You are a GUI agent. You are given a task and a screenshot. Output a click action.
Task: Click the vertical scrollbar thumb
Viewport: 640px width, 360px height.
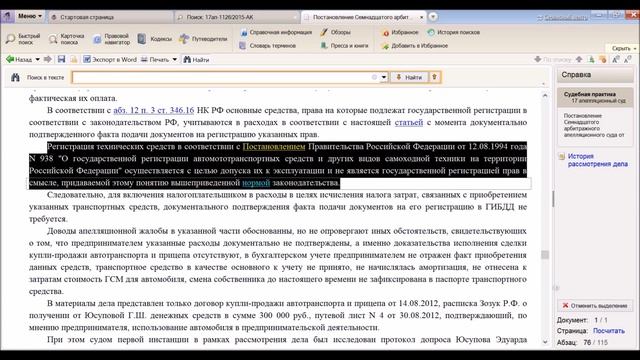(545, 255)
